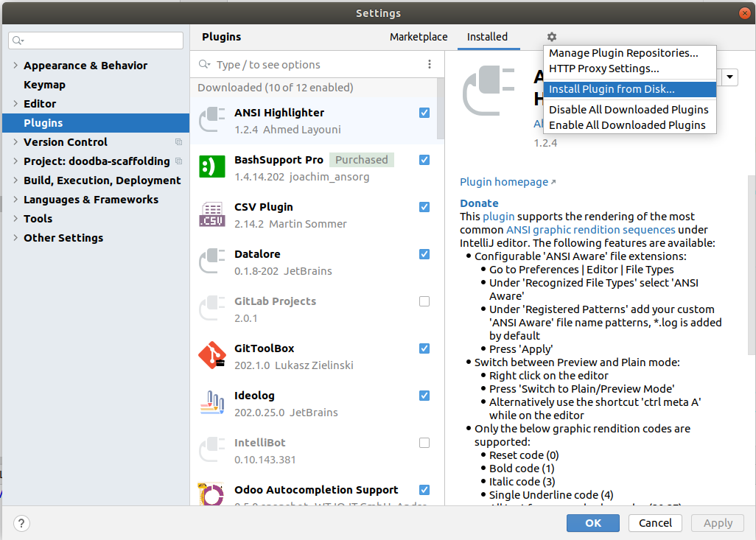This screenshot has height=540, width=756.
Task: Click the BashSupport Pro green icon
Action: click(212, 166)
